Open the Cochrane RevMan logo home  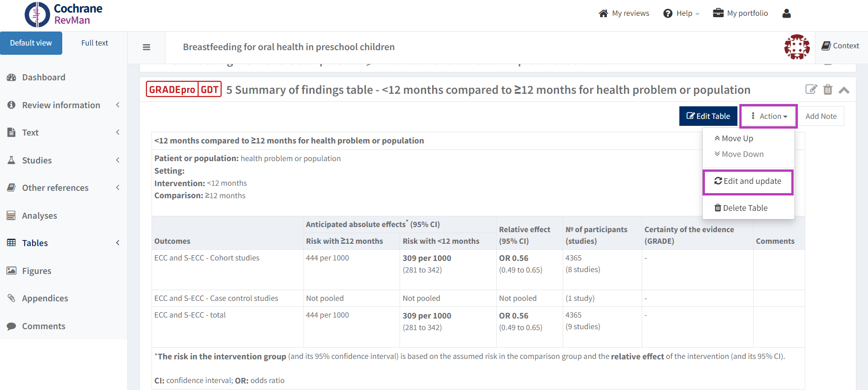click(x=64, y=14)
